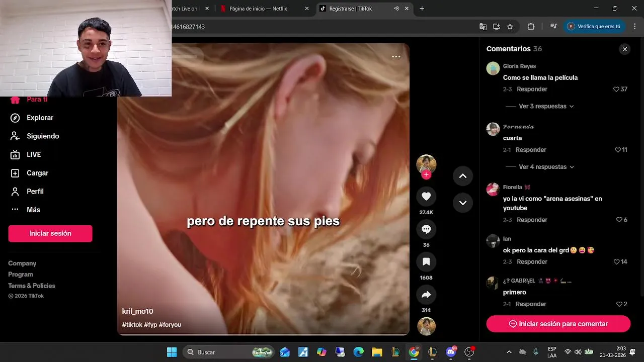The image size is (644, 362).
Task: Mute the TikTok tab audio icon
Action: (x=396, y=9)
